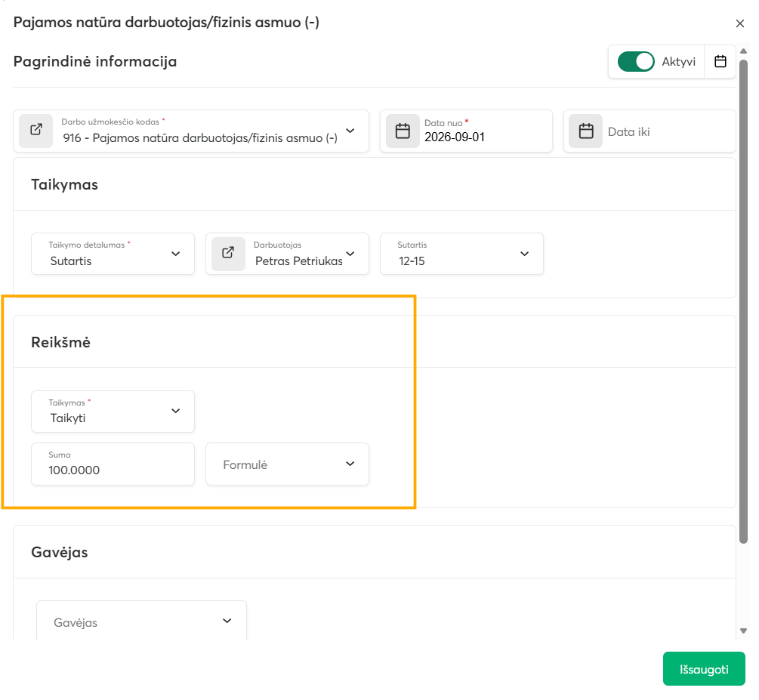The image size is (759, 700).
Task: Click calendar icon next to Aktyvi toggle
Action: coord(720,61)
